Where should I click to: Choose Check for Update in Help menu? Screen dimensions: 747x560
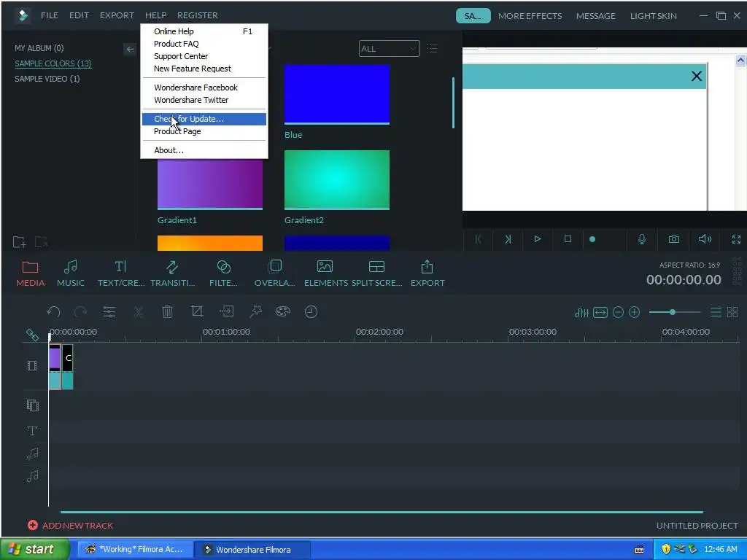(204, 119)
